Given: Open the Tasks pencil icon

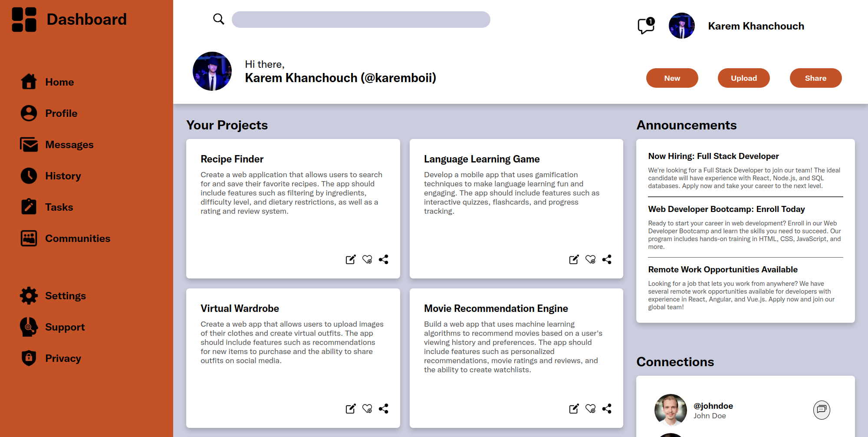Looking at the screenshot, I should (29, 207).
